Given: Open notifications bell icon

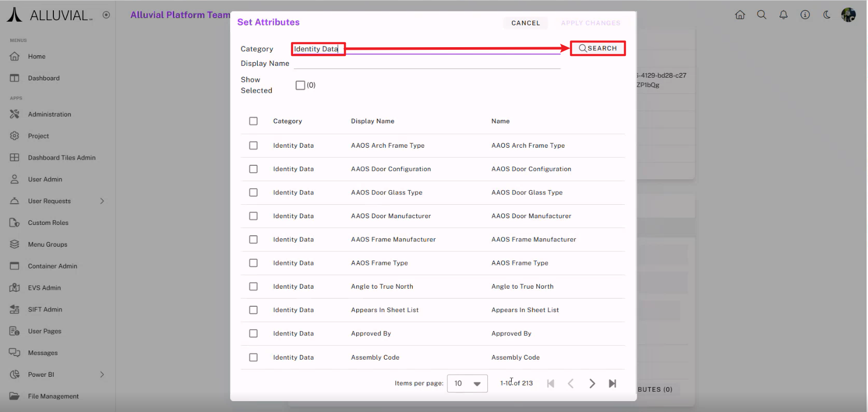Looking at the screenshot, I should 783,15.
